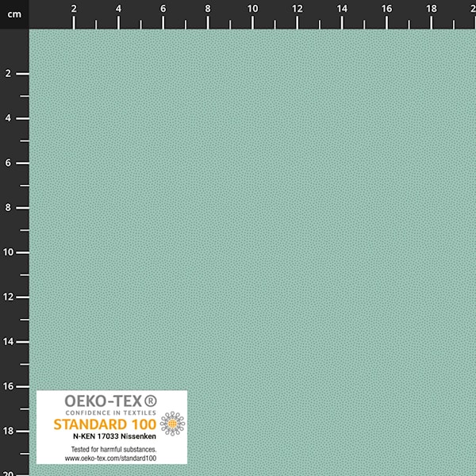Click "Tested for harmful substances" text
The width and height of the screenshot is (476, 476).
point(110,449)
